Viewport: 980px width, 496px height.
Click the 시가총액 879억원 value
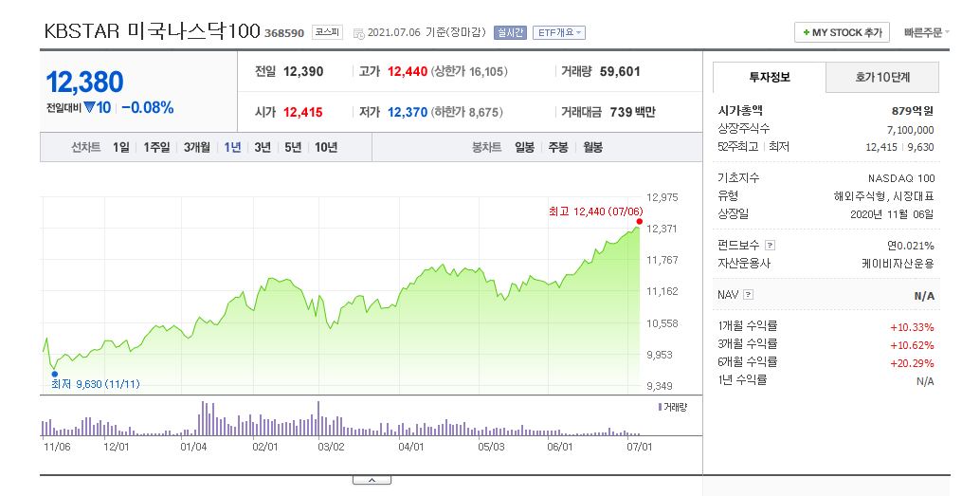pyautogui.click(x=913, y=111)
